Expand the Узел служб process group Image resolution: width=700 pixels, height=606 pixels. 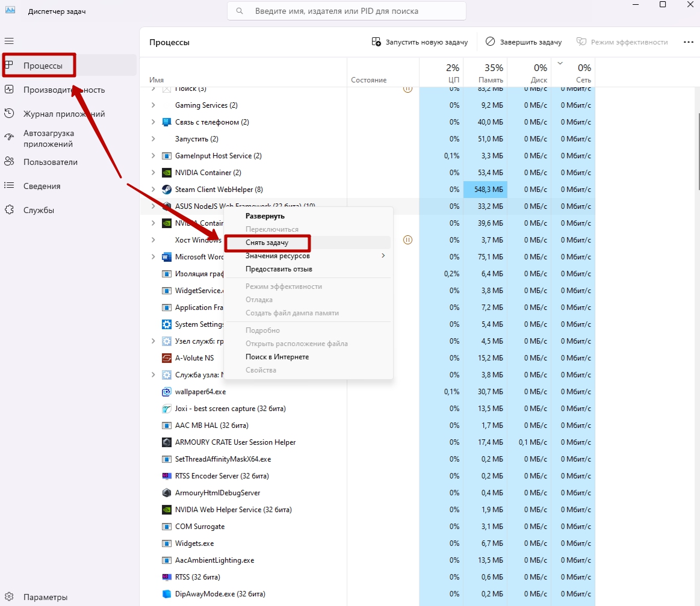pyautogui.click(x=153, y=341)
